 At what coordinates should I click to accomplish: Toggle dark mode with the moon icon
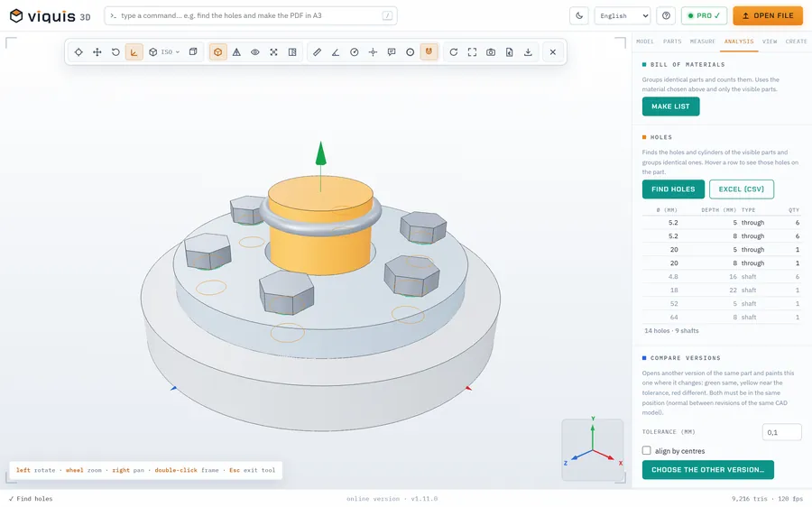(579, 15)
